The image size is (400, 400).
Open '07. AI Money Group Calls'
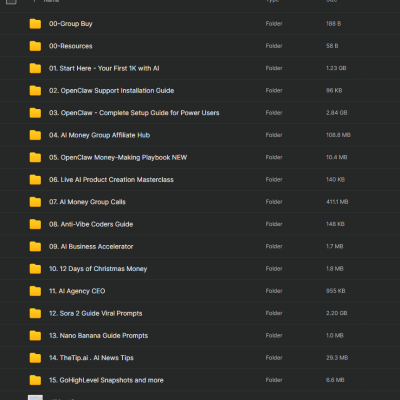point(87,202)
